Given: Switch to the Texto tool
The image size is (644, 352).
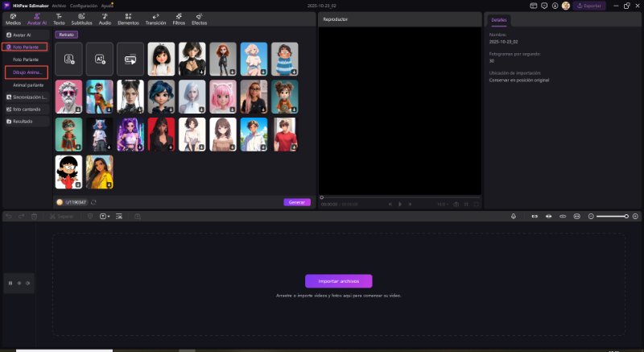Looking at the screenshot, I should click(59, 19).
